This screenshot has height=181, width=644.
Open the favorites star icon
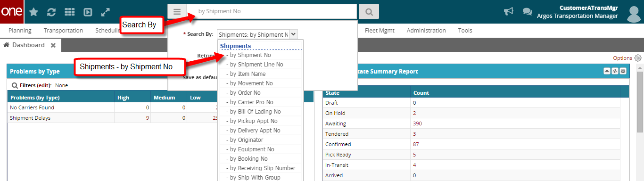click(x=33, y=12)
